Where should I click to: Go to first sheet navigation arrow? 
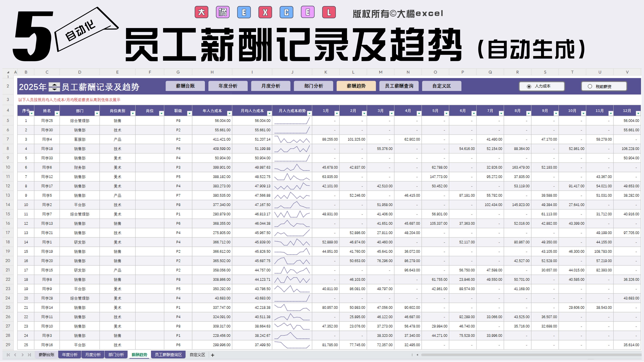8,355
